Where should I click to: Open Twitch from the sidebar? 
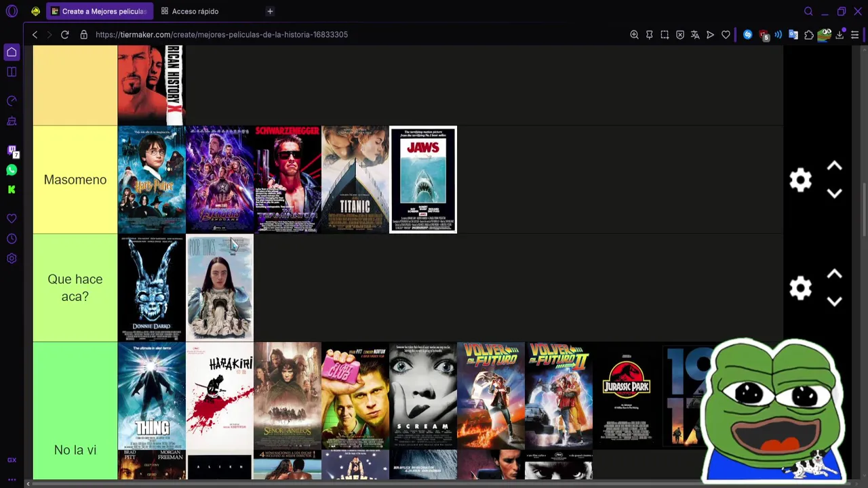pos(12,150)
